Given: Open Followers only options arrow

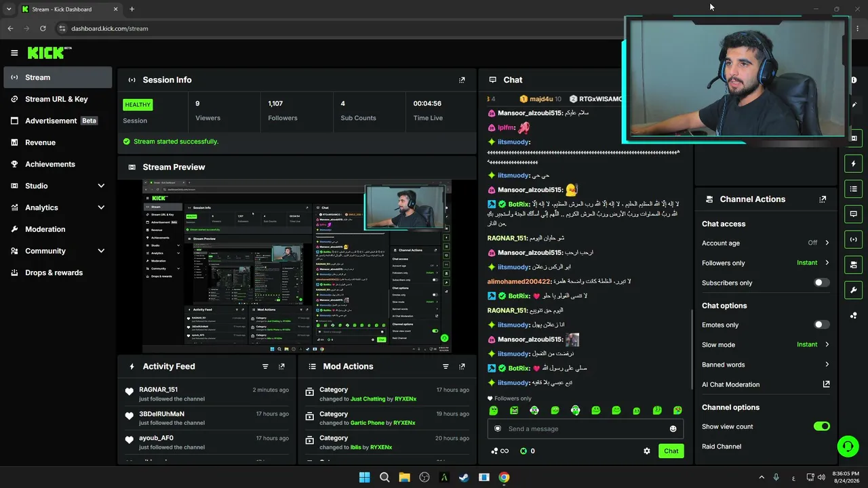Looking at the screenshot, I should (827, 263).
